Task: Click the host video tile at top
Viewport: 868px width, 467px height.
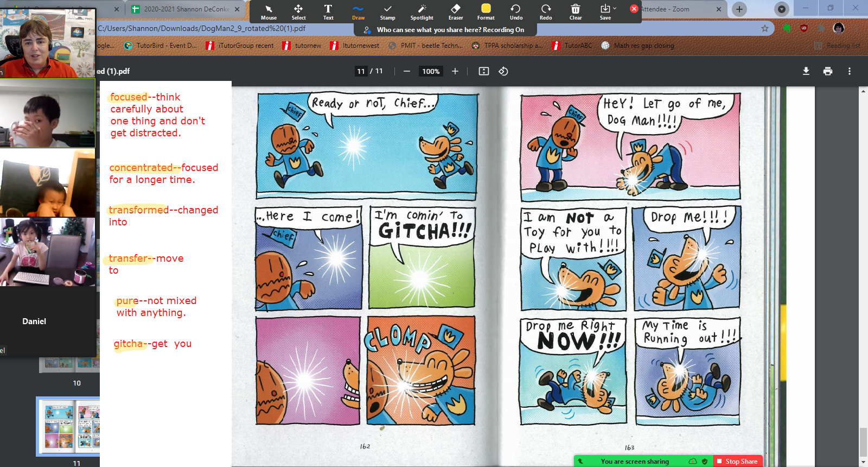Action: [48, 43]
